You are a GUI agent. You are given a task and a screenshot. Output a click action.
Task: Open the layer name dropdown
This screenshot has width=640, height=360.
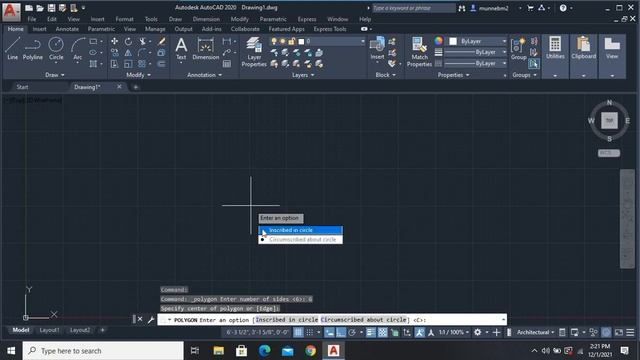pyautogui.click(x=362, y=41)
